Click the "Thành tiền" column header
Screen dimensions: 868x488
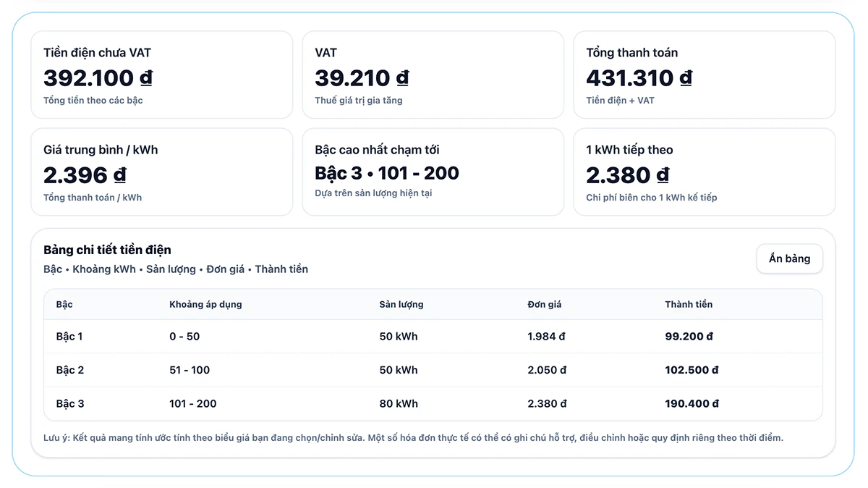point(689,304)
